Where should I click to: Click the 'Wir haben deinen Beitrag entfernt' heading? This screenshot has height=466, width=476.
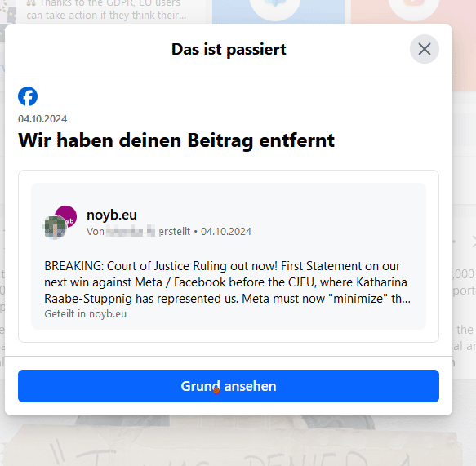(x=176, y=140)
